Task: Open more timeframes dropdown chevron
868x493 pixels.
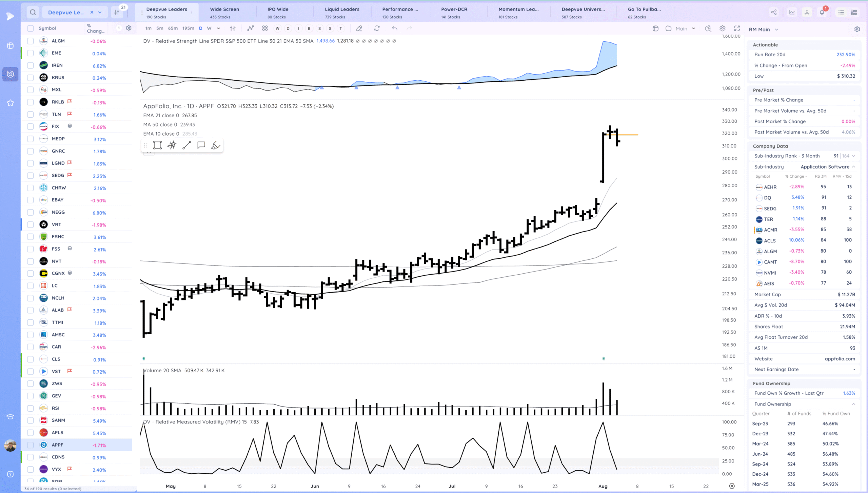Action: click(x=218, y=28)
